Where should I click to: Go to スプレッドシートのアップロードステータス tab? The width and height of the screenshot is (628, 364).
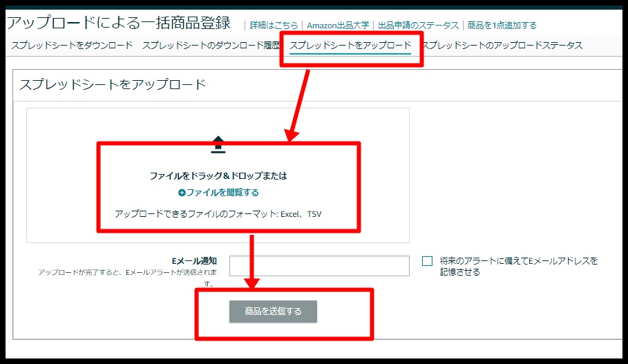coord(502,46)
